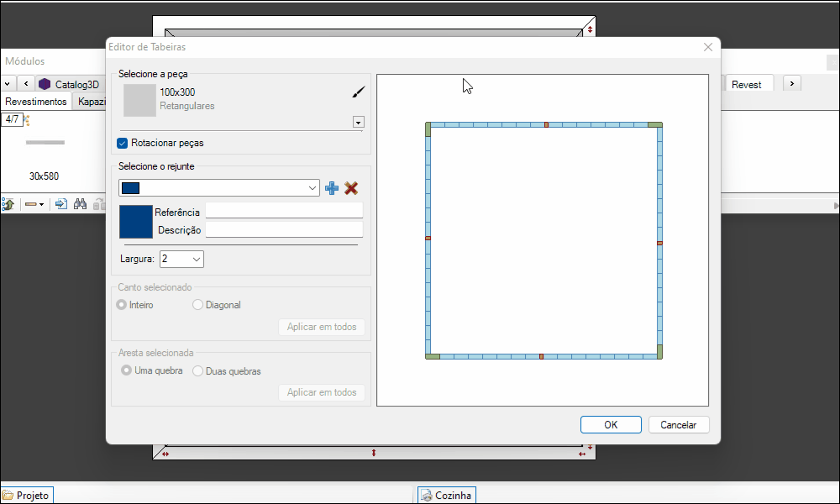Image resolution: width=840 pixels, height=504 pixels.
Task: Select the Uma quebra edge option
Action: pos(127,370)
